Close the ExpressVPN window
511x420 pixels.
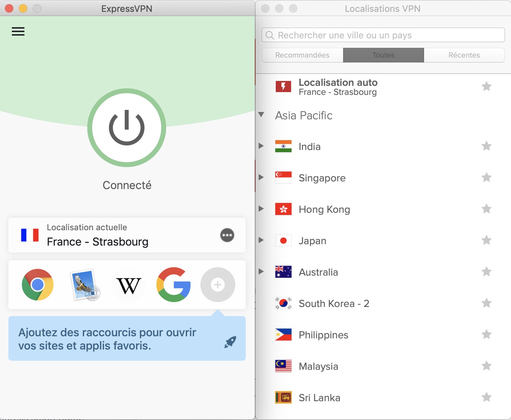point(9,8)
